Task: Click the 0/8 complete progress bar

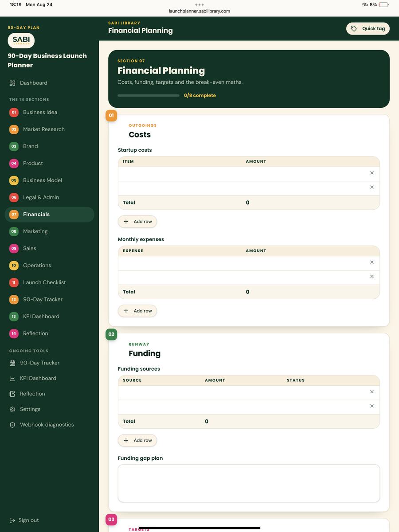Action: tap(149, 95)
